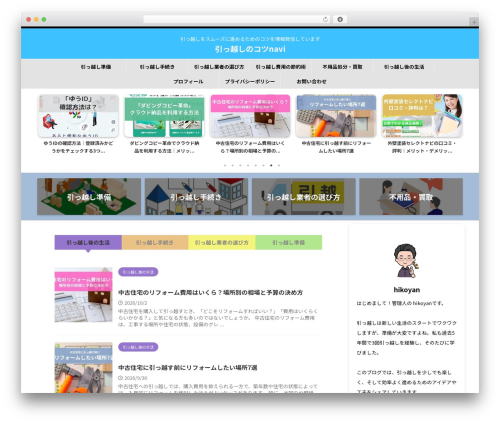
Task: Open the 「ゆうID」確認方法は？ carousel thumbnail
Action: point(78,116)
